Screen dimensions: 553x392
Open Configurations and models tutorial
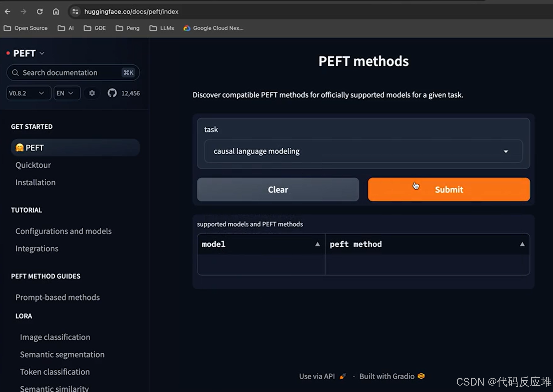[x=64, y=231]
